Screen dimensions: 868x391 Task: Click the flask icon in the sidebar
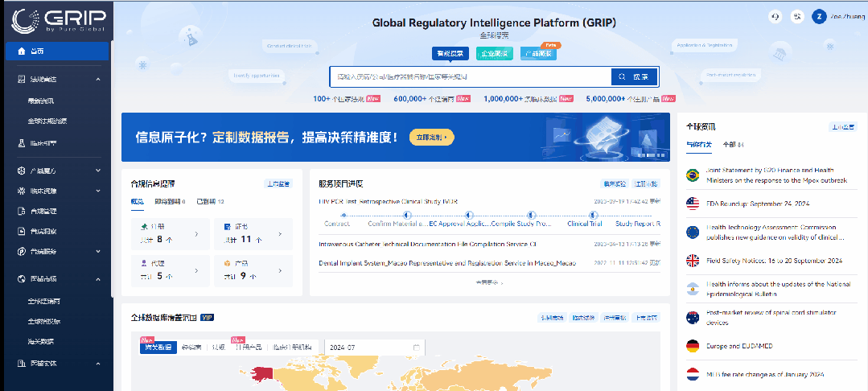(x=22, y=143)
